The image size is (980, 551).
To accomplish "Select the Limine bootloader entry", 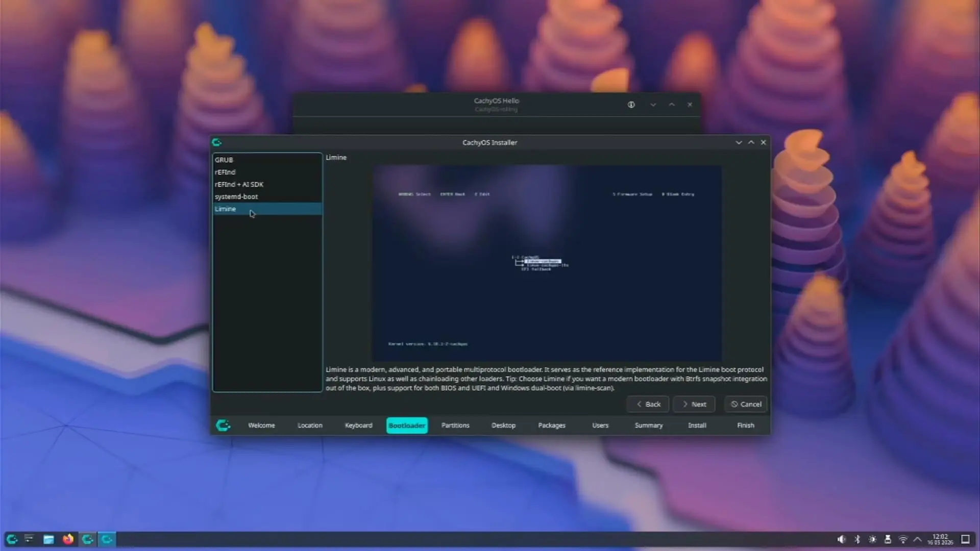I will pyautogui.click(x=267, y=209).
